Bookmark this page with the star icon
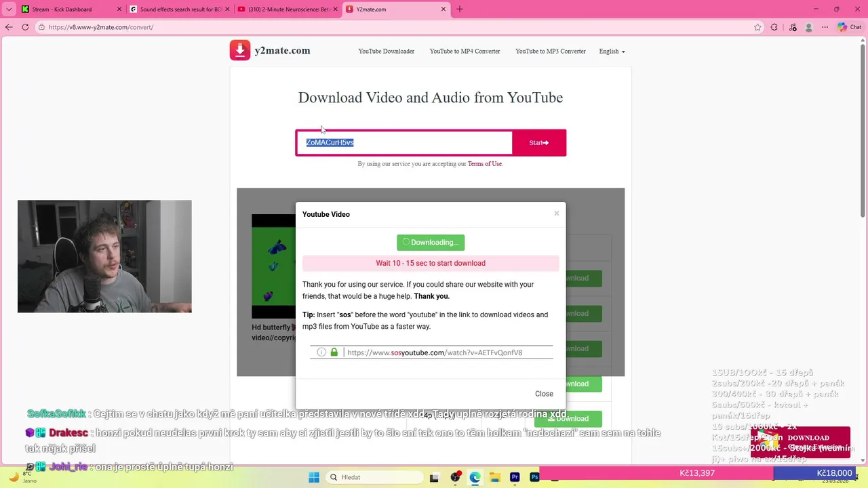This screenshot has height=488, width=868. 757,27
